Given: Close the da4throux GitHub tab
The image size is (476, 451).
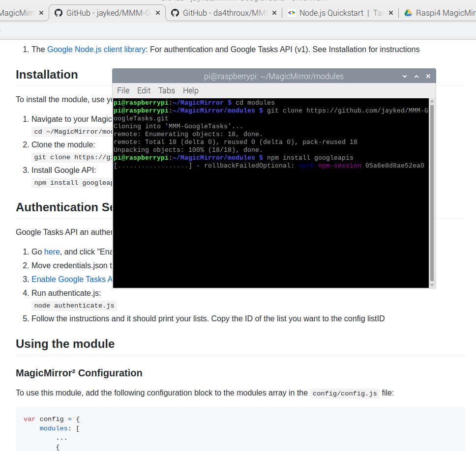Looking at the screenshot, I should coord(274,13).
